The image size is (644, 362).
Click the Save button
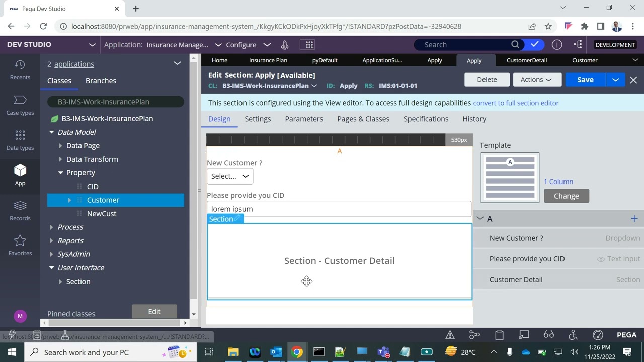coord(585,80)
